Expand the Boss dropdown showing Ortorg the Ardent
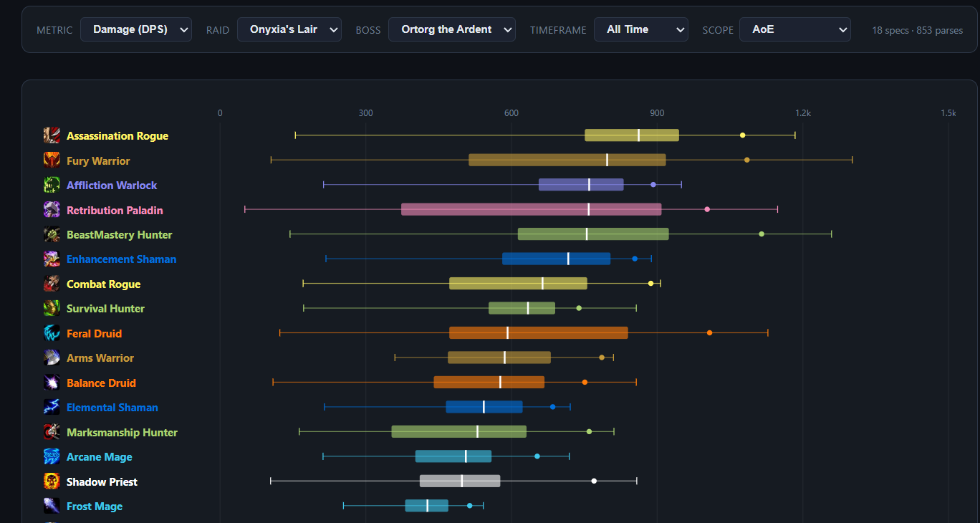The image size is (980, 523). (452, 29)
